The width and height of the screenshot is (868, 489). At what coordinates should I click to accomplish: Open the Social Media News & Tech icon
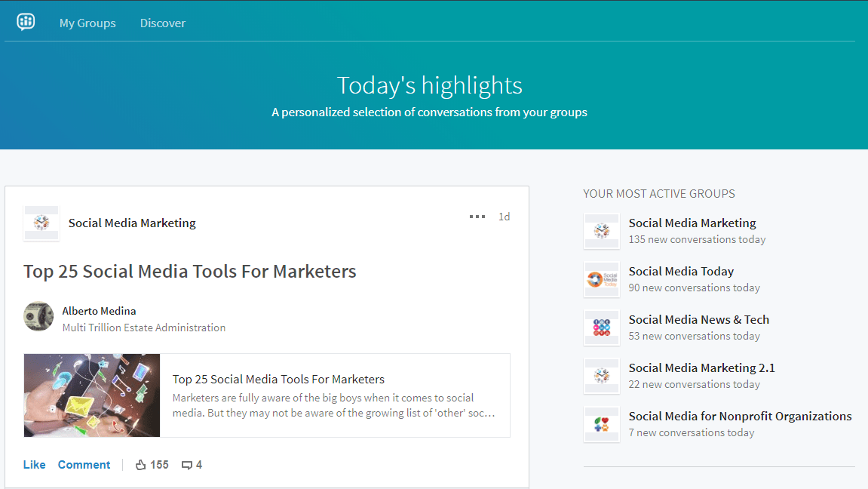click(x=601, y=328)
